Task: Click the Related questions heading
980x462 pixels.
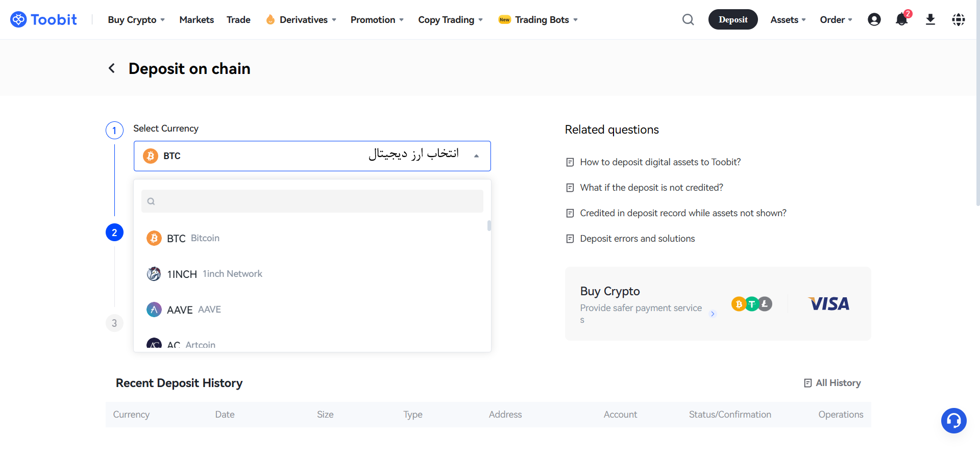Action: [x=611, y=130]
